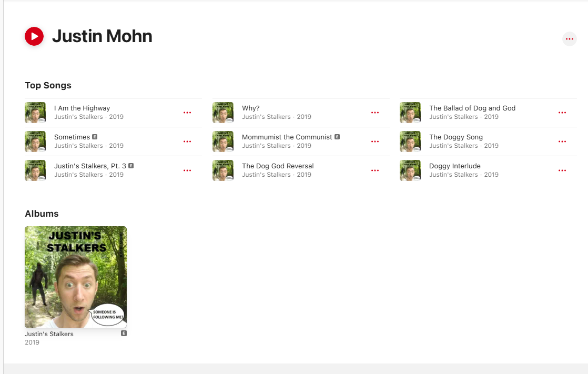
Task: Click the Why? song artwork thumbnail
Action: tap(223, 113)
